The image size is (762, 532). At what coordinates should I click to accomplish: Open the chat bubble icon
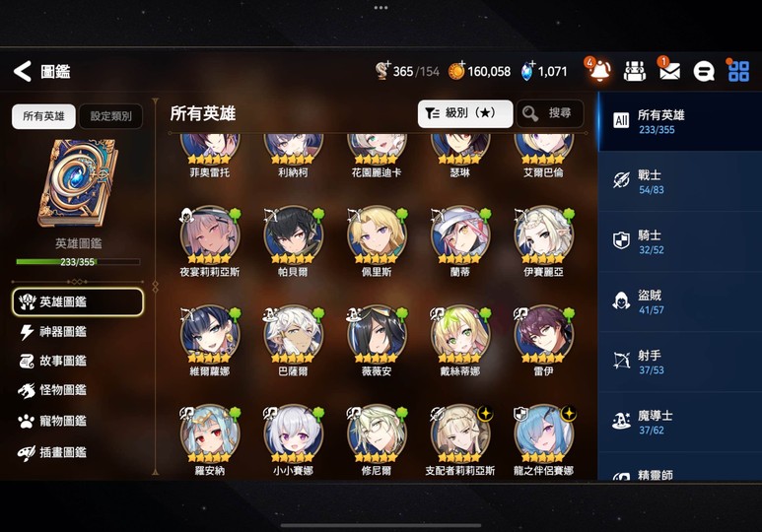[x=704, y=72]
